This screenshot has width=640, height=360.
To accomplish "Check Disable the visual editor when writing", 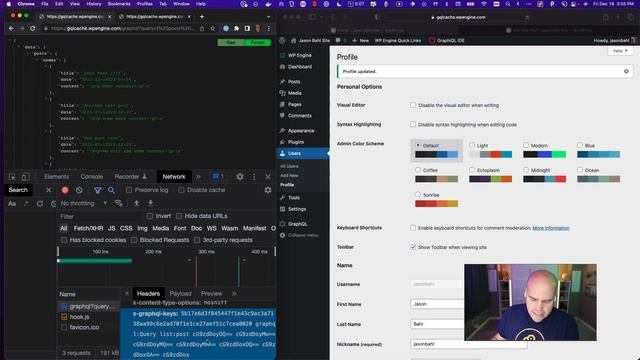I will (x=413, y=105).
